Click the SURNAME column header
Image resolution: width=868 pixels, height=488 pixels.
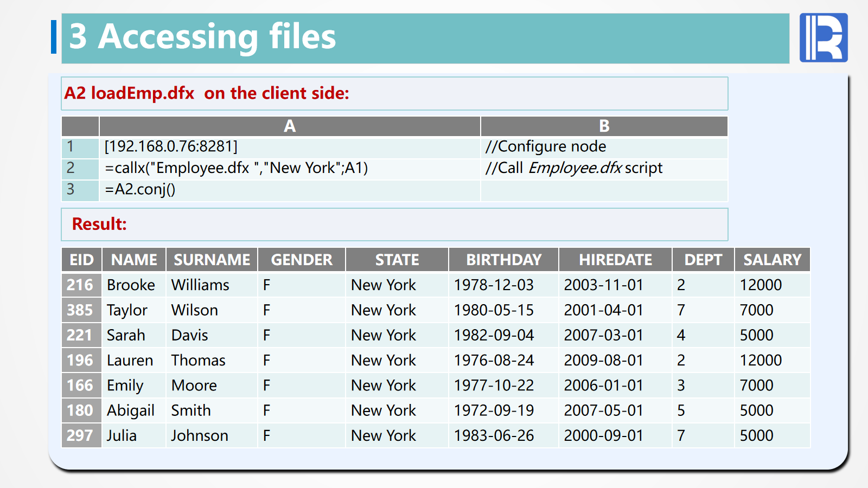pyautogui.click(x=212, y=260)
